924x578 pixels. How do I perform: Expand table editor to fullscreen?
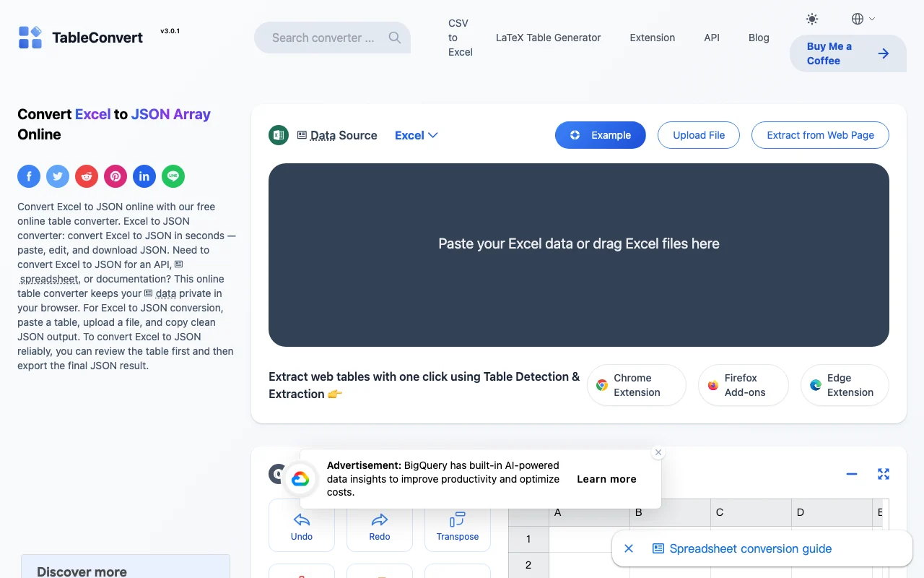click(x=884, y=474)
